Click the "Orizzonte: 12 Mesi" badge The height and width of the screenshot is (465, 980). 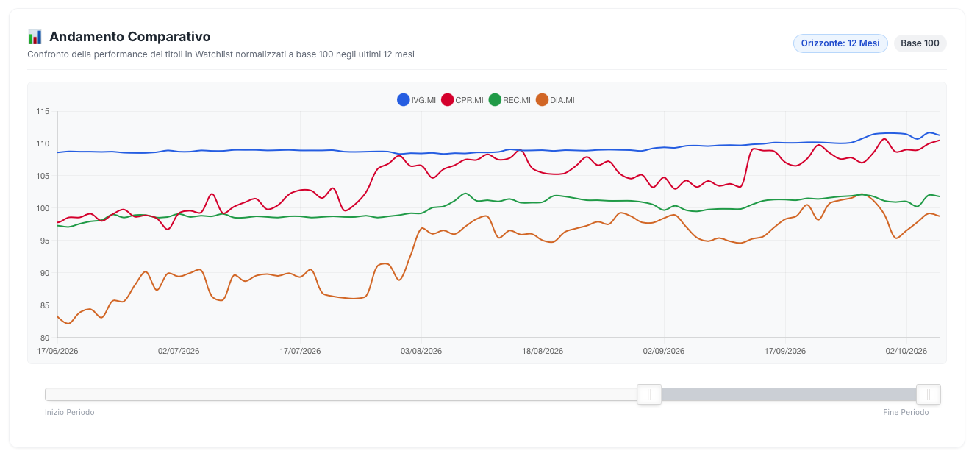tap(840, 43)
